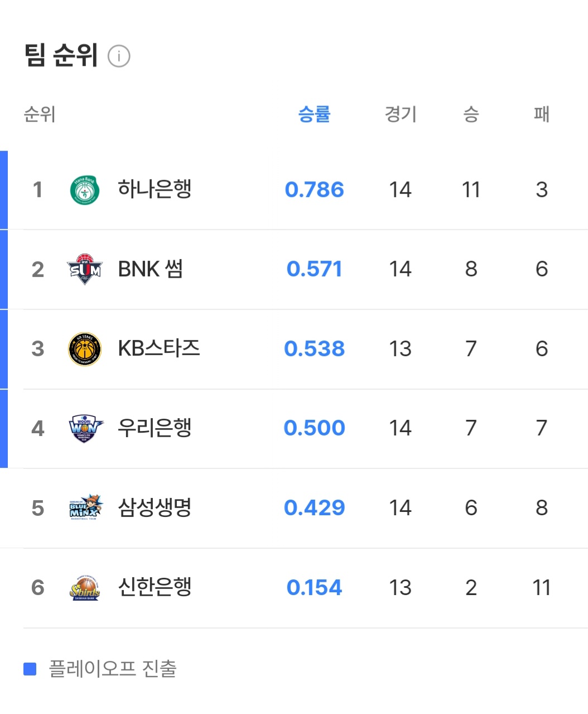
Task: Click the info icon beside 팀 순위
Action: 119,56
